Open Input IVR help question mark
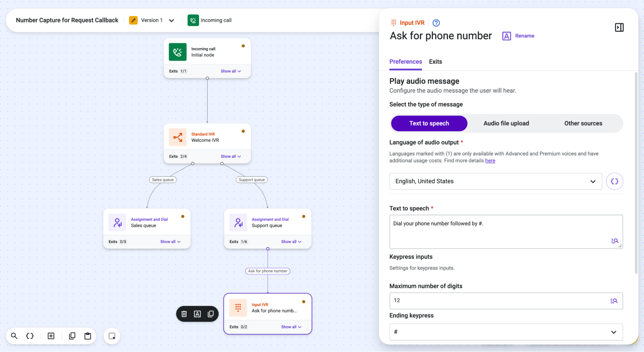Image resolution: width=644 pixels, height=352 pixels. click(436, 23)
